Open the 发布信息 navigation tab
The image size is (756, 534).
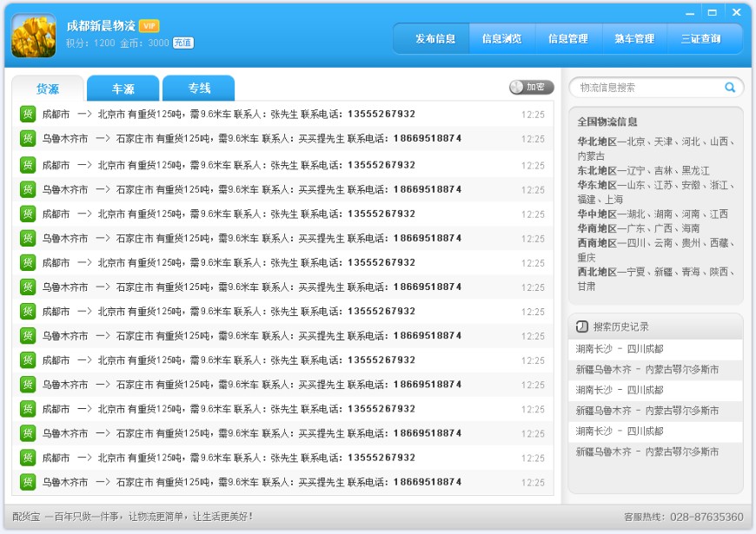(434, 39)
